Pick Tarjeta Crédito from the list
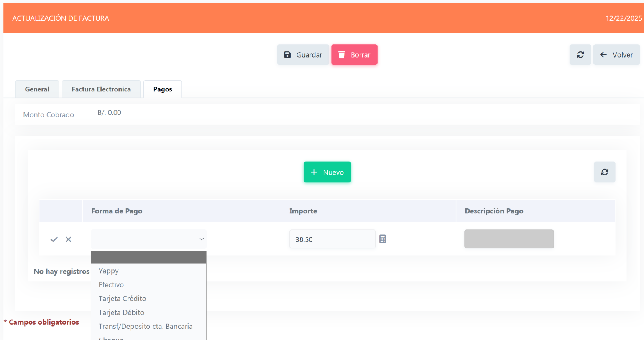Image resolution: width=644 pixels, height=340 pixels. [x=122, y=299]
